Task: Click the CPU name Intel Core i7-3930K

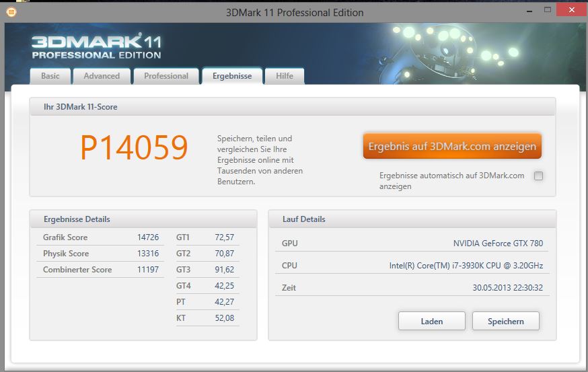Action: click(466, 266)
